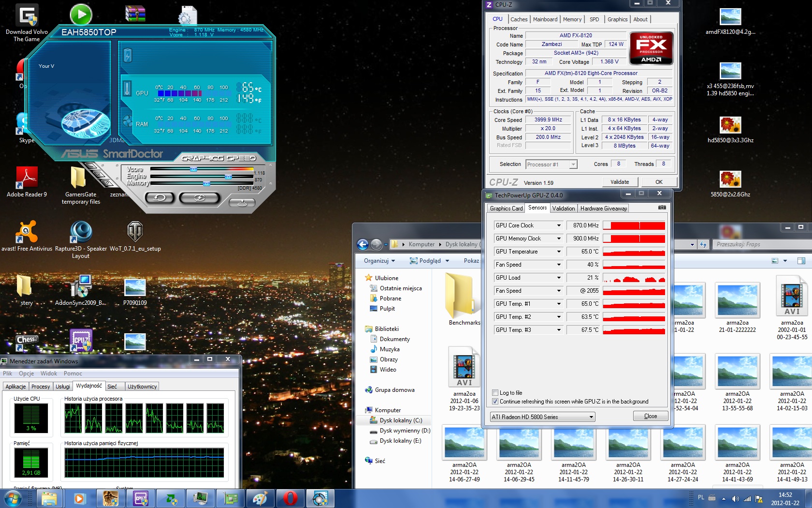The height and width of the screenshot is (508, 812).
Task: Switch to CPU-Z Mainboard tab
Action: click(x=545, y=19)
